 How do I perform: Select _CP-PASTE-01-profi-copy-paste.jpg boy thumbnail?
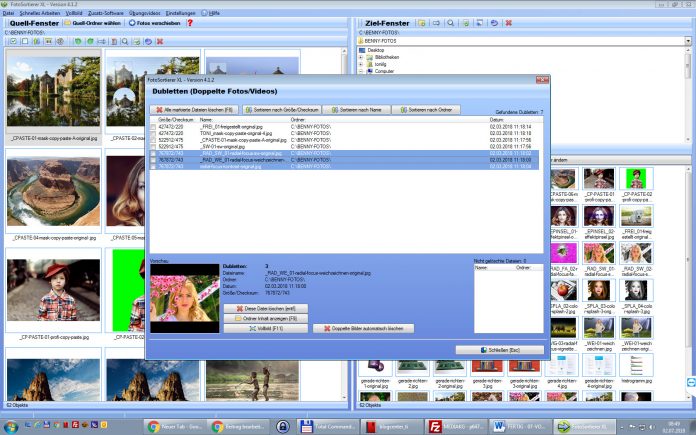coord(53,290)
